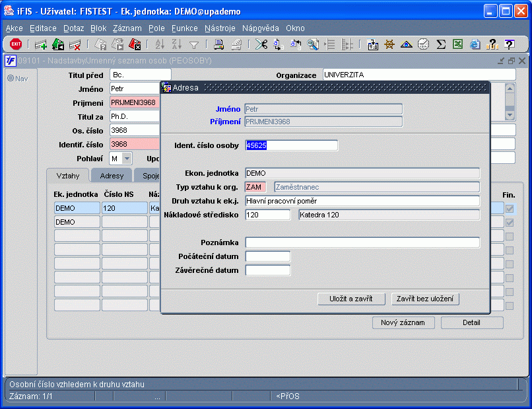Select the Nav radio button
532x409 pixels.
11,78
